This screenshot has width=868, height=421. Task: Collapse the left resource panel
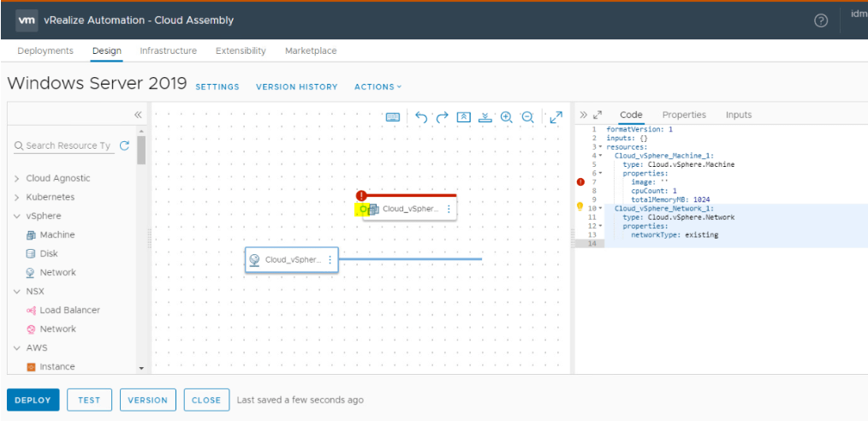click(138, 115)
